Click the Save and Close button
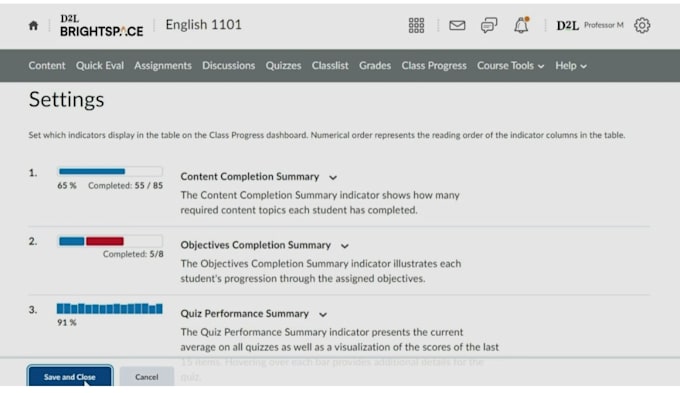This screenshot has height=393, width=680. pos(70,376)
